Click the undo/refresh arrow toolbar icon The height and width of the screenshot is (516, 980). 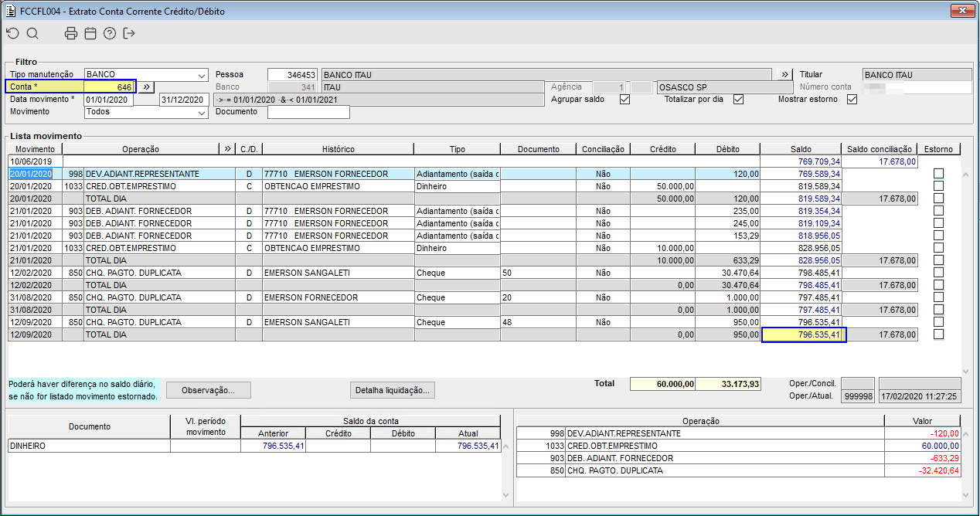click(12, 33)
